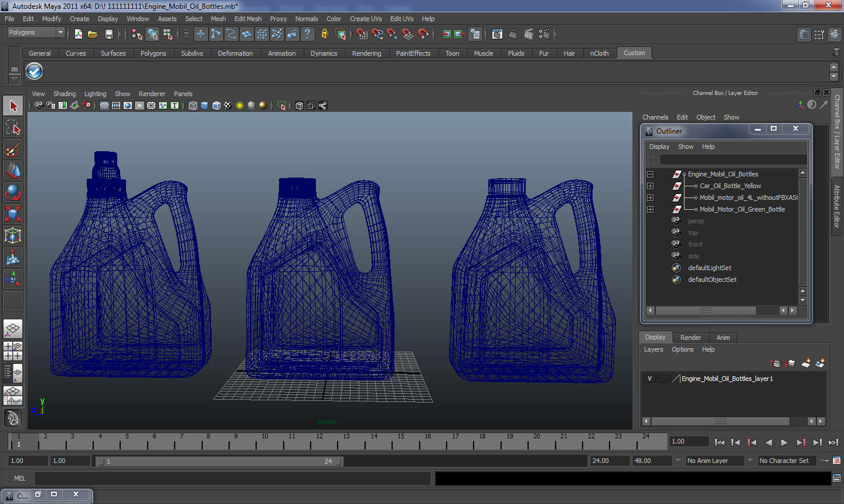Viewport: 844px width, 504px height.
Task: Switch to the Rendering shelf tab
Action: [x=366, y=53]
